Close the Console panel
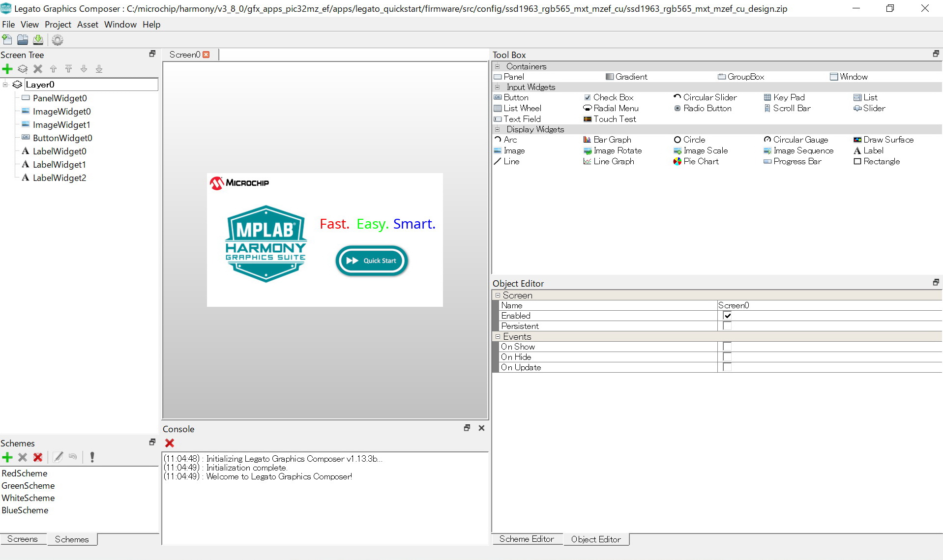The image size is (943, 560). pyautogui.click(x=481, y=428)
